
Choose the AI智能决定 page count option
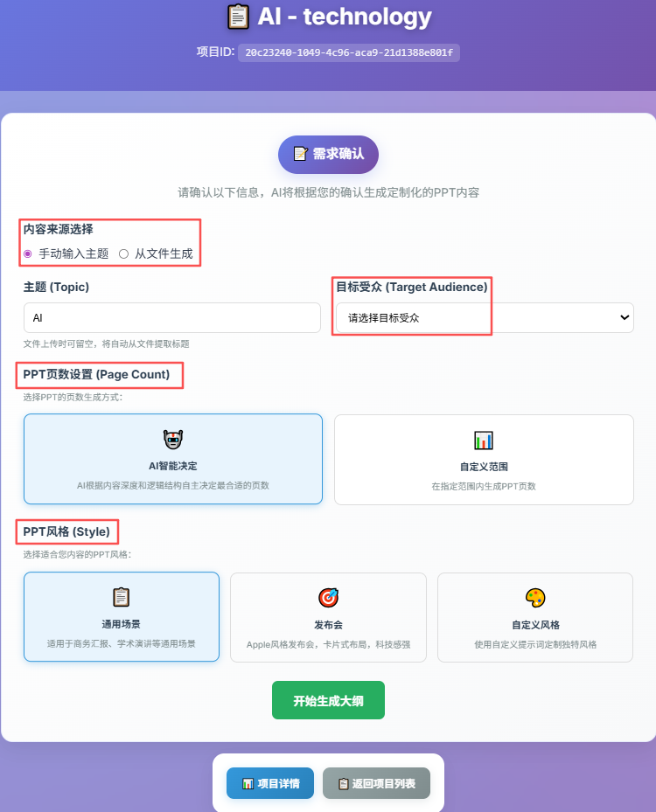[173, 459]
